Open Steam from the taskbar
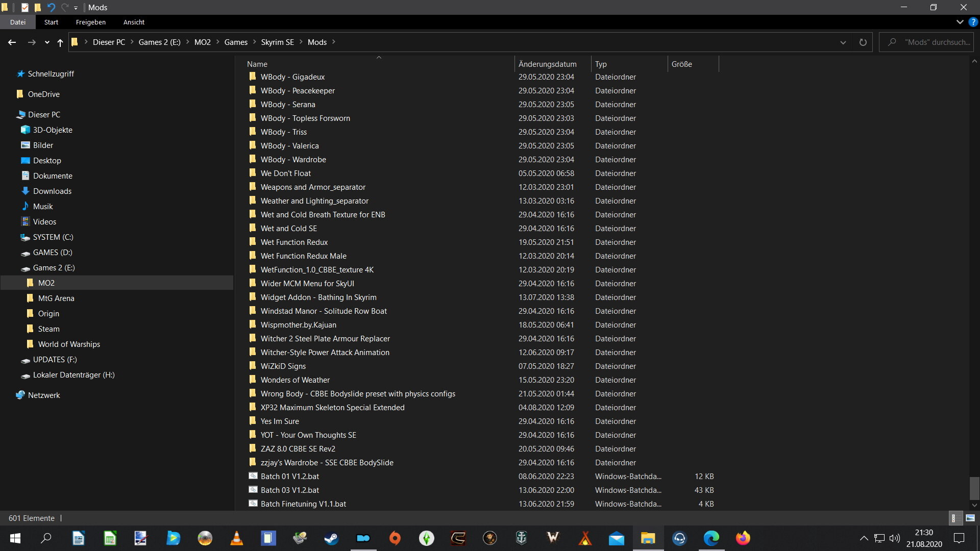Viewport: 980px width, 551px height. coord(331,538)
